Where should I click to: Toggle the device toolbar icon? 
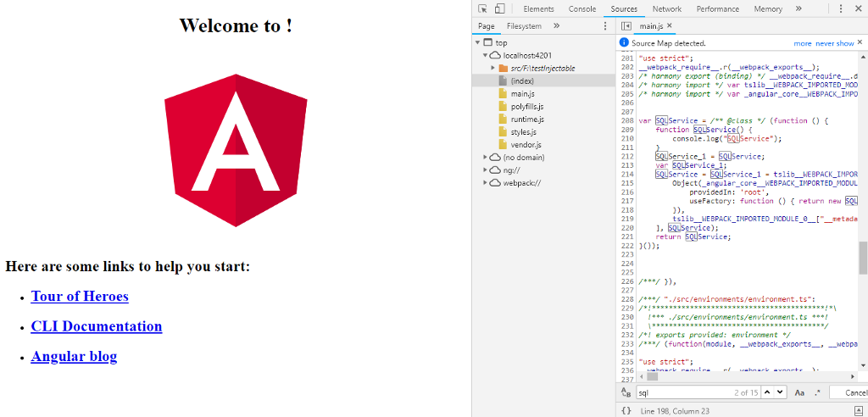(499, 8)
